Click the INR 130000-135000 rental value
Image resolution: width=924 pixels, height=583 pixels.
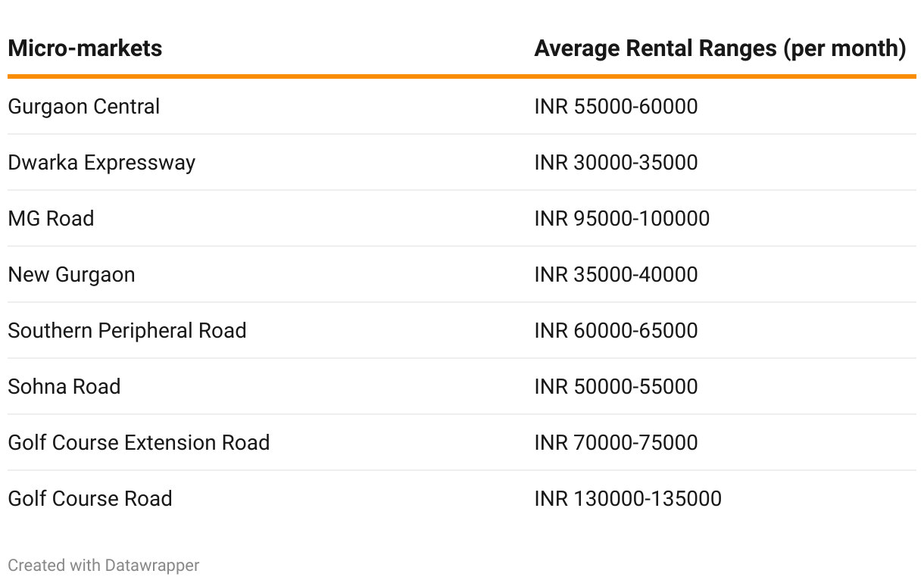[x=628, y=498]
